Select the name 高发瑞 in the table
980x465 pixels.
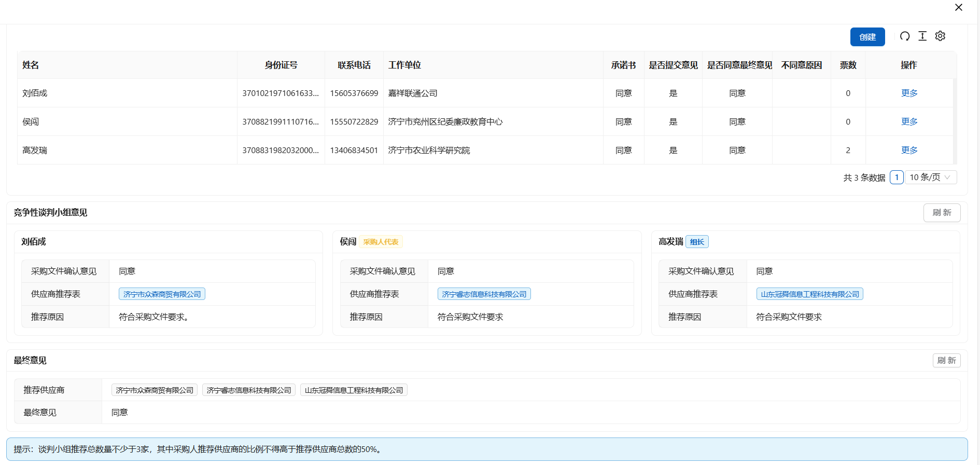point(35,151)
